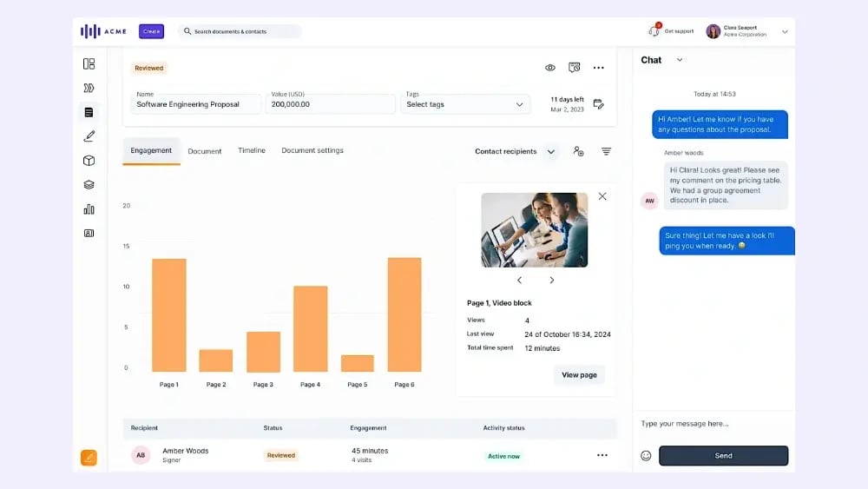Click the search documents & contacts field
Image resolution: width=868 pixels, height=489 pixels.
pos(240,31)
